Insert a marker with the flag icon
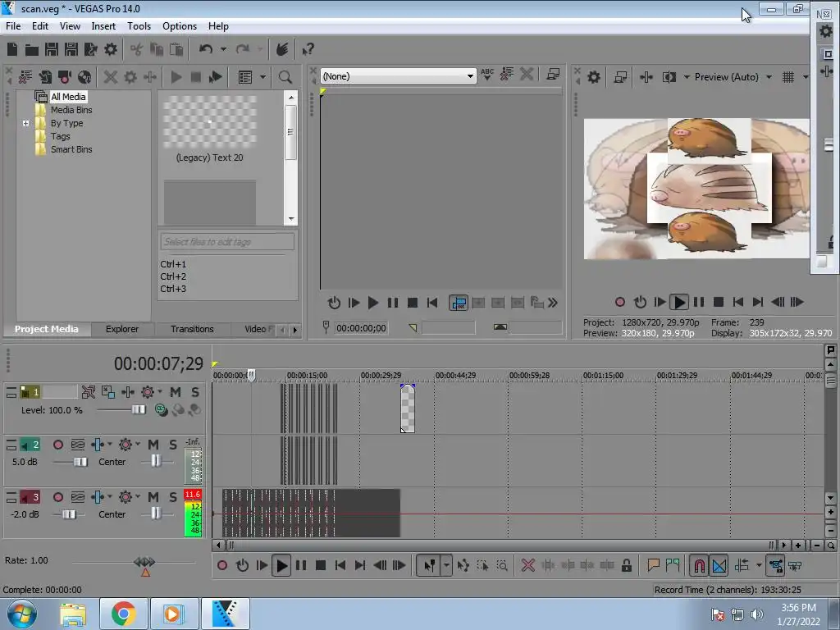Viewport: 840px width, 630px height. [653, 564]
